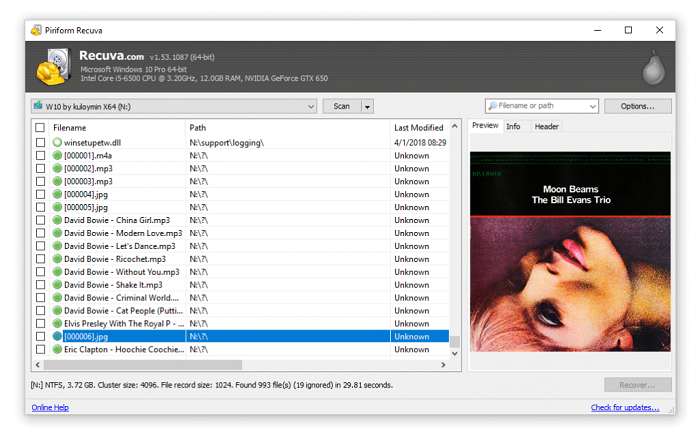Select the David Bowie - Modern Love.mp3 row

pos(241,233)
